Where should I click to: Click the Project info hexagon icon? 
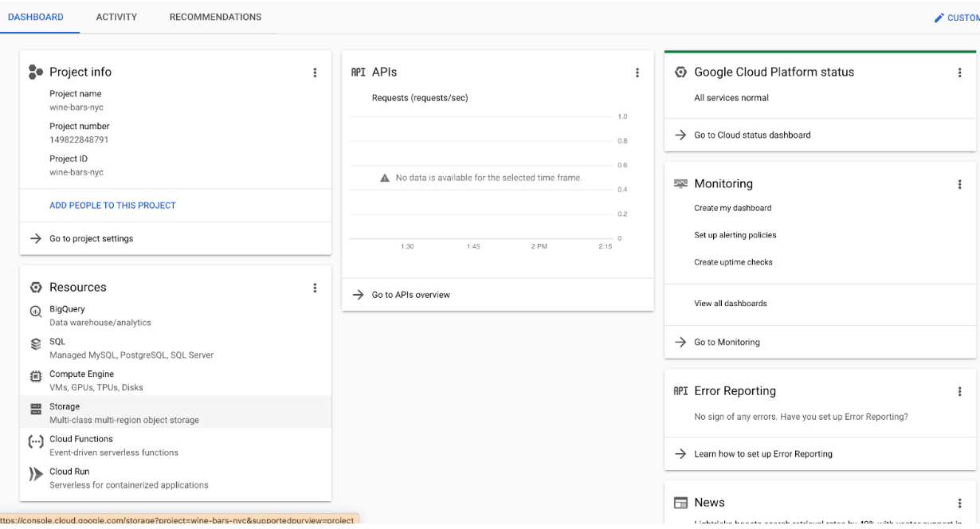(x=36, y=72)
